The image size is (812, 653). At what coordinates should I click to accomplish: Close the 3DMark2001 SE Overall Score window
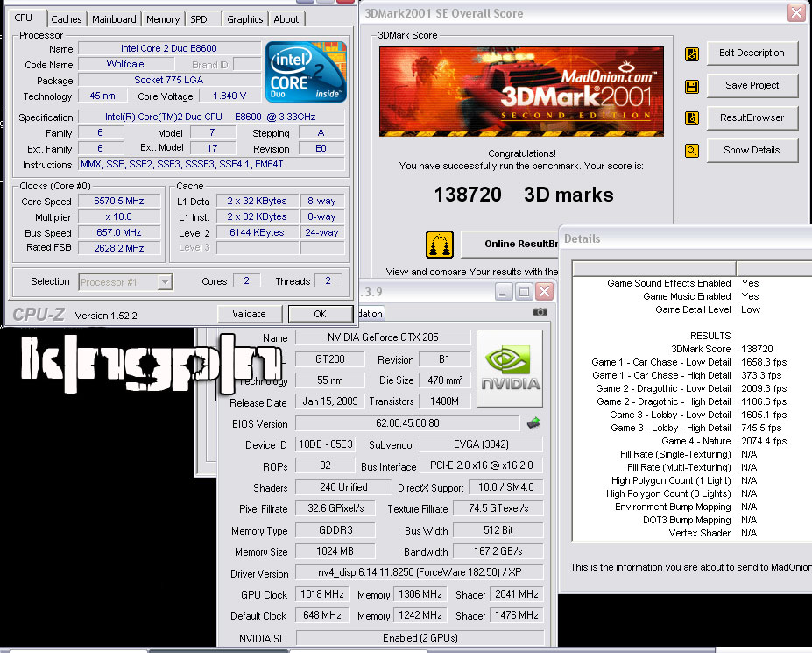click(796, 12)
